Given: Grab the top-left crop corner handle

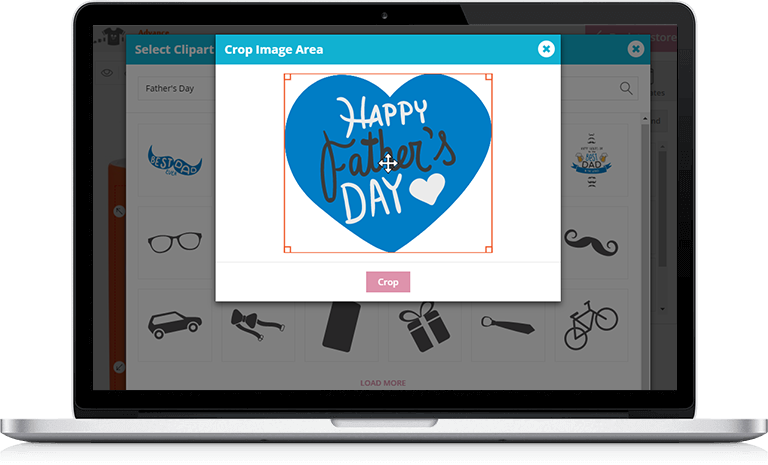Looking at the screenshot, I should point(288,77).
